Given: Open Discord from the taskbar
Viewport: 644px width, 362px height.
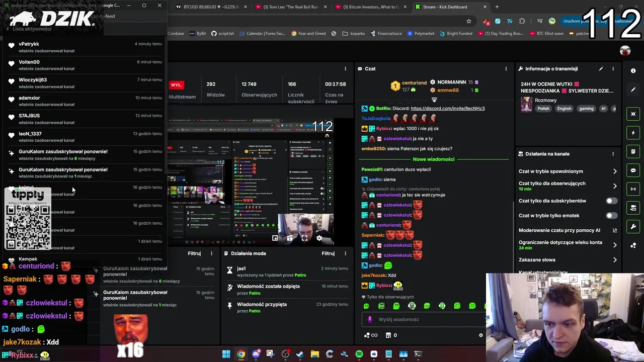Looking at the screenshot, I should (256, 354).
